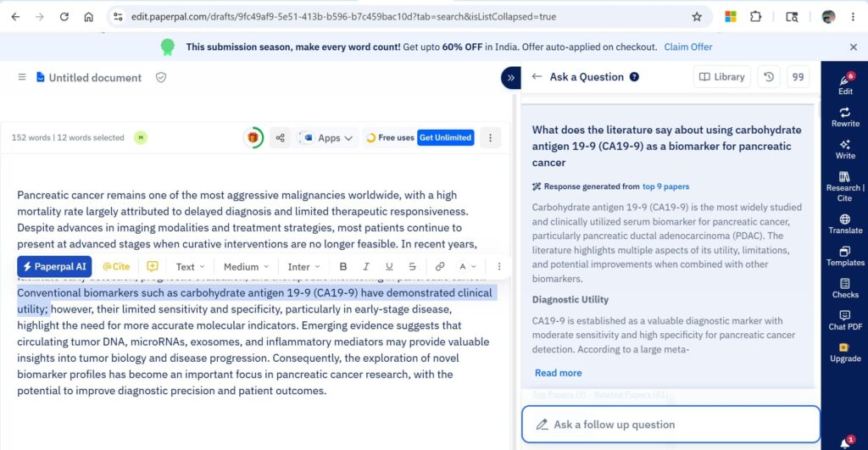Go back from Ask a Question
868x450 pixels.
537,77
